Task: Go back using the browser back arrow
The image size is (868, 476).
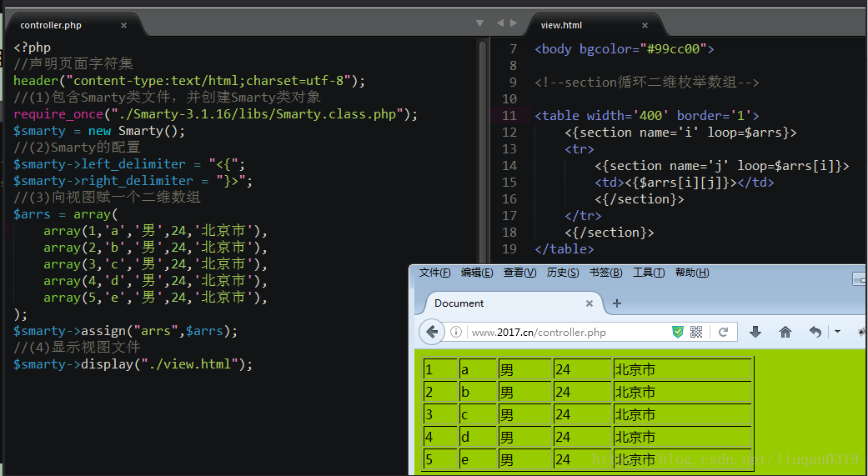Action: click(x=432, y=332)
